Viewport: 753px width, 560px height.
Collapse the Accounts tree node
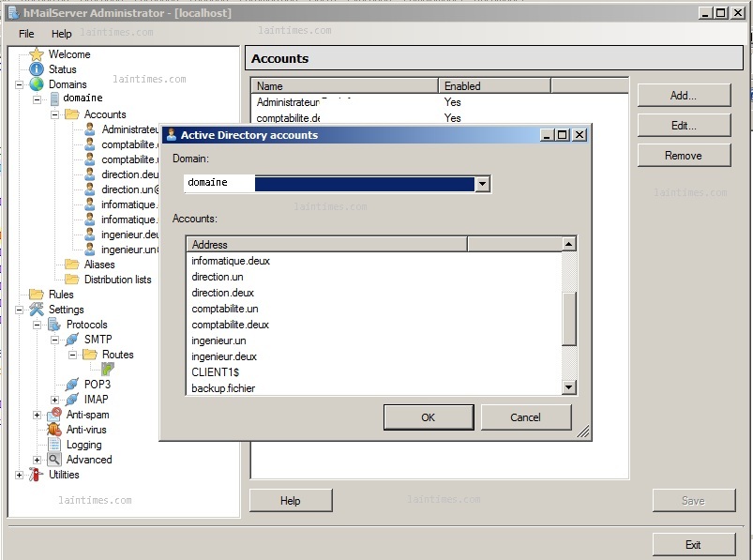tap(54, 114)
